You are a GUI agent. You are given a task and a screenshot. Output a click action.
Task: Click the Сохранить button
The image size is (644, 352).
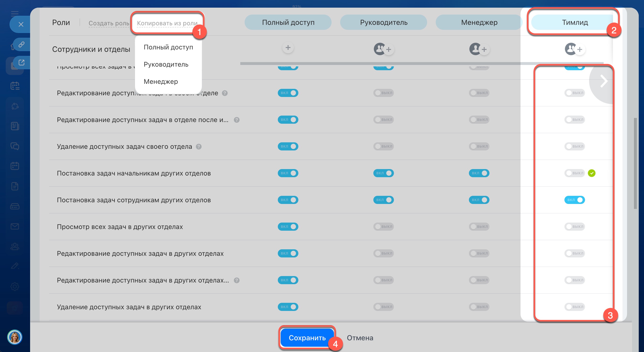coord(307,337)
